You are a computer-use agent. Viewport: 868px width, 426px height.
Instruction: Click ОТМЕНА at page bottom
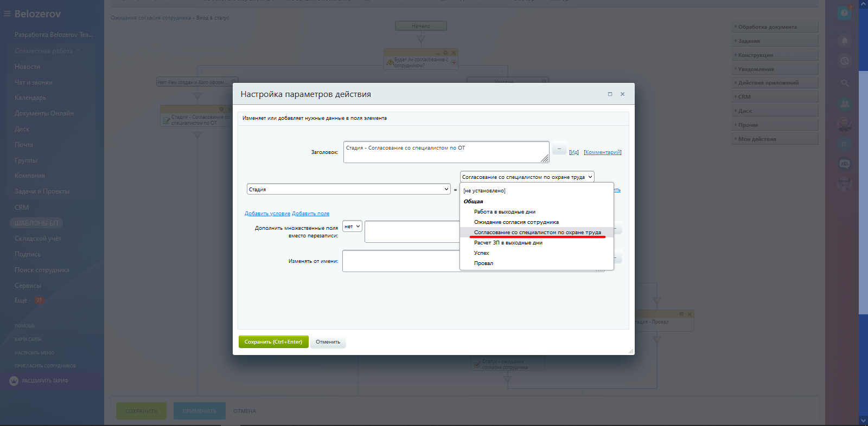pyautogui.click(x=245, y=411)
